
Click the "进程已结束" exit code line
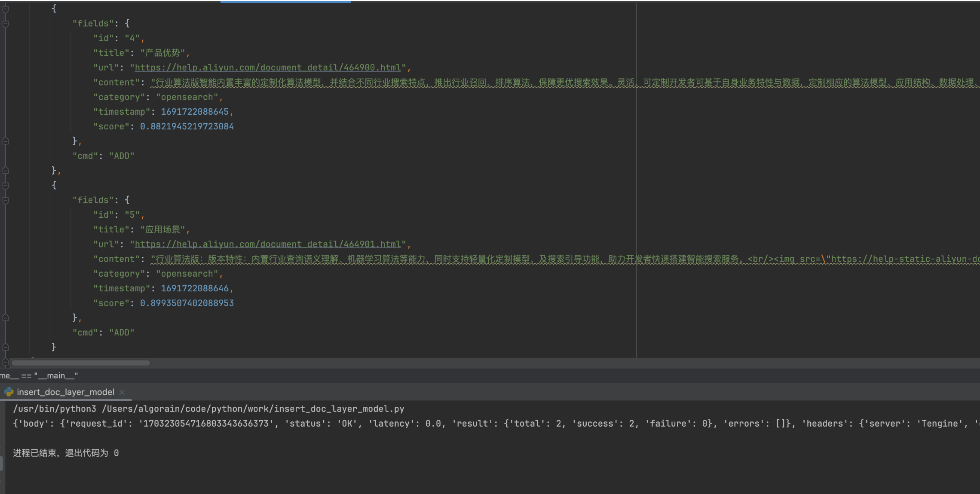(66, 453)
